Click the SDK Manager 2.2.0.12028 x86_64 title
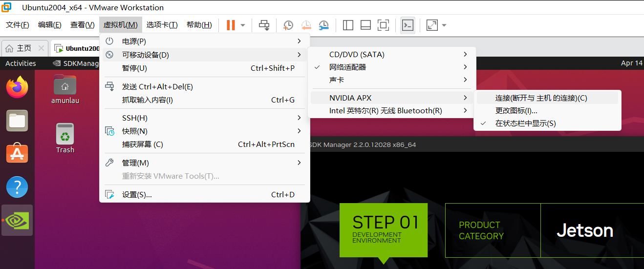The width and height of the screenshot is (644, 269). (x=363, y=145)
